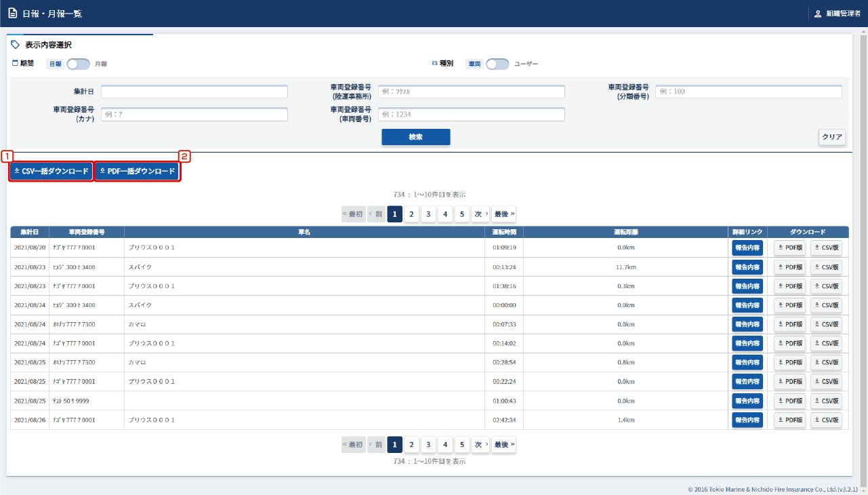868x495 pixels.
Task: Click the vehicle icon beside 種別
Action: pyautogui.click(x=434, y=63)
